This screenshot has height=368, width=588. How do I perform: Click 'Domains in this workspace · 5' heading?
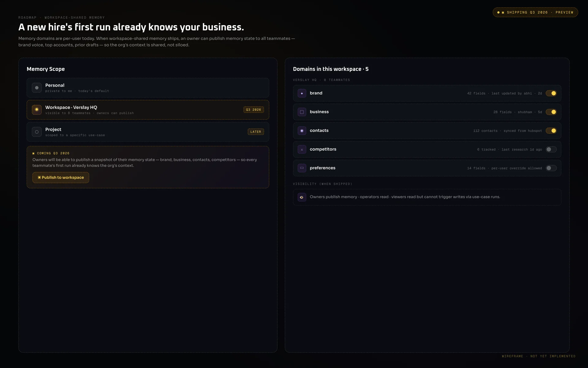(331, 69)
